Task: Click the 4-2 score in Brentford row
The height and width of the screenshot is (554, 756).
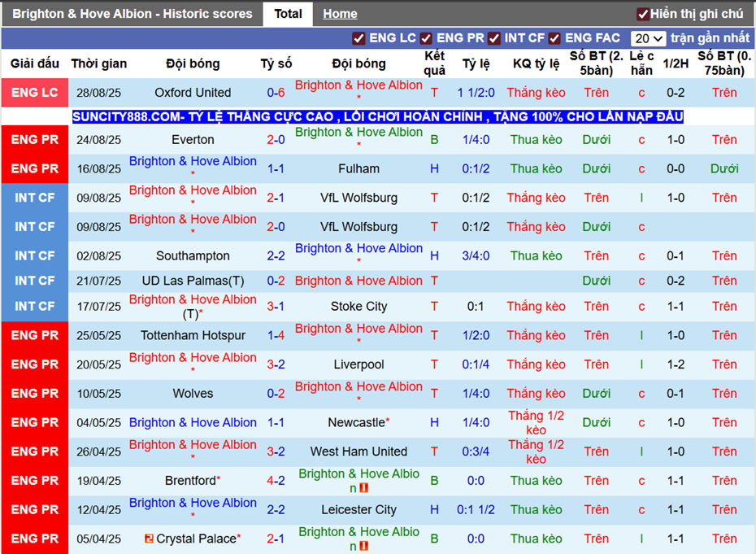Action: (x=276, y=481)
